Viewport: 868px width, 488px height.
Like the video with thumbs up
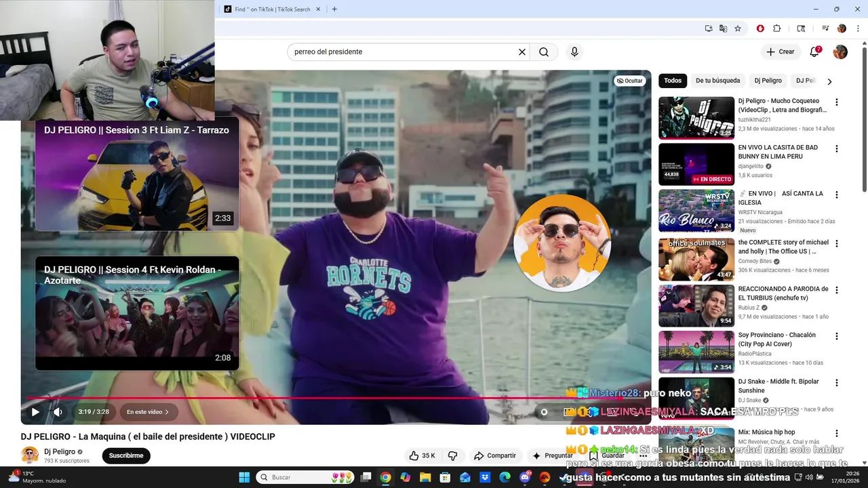click(421, 455)
